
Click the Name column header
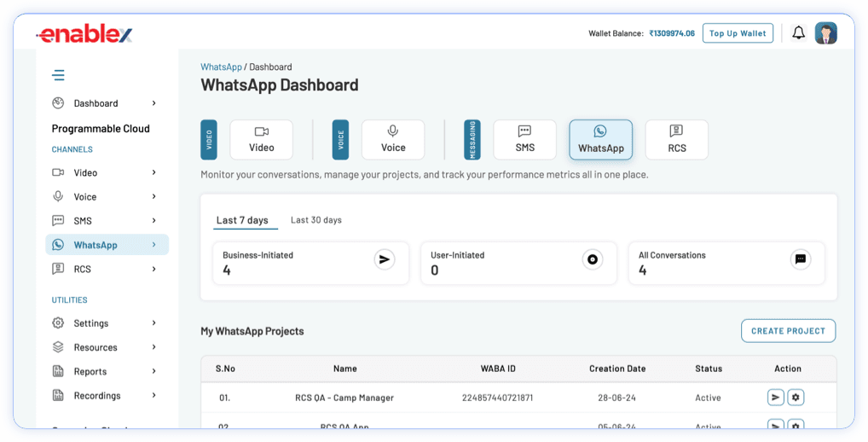click(344, 369)
